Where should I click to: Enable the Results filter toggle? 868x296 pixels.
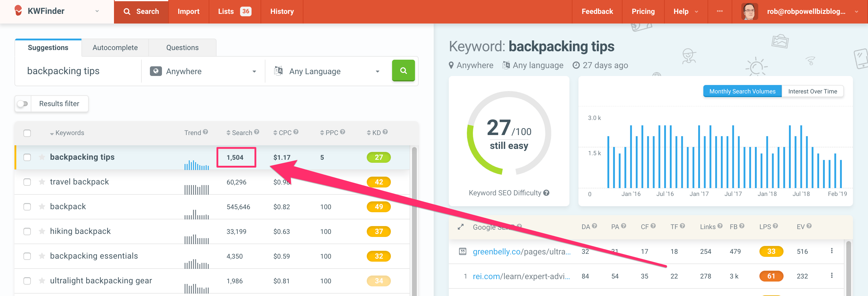pyautogui.click(x=23, y=103)
